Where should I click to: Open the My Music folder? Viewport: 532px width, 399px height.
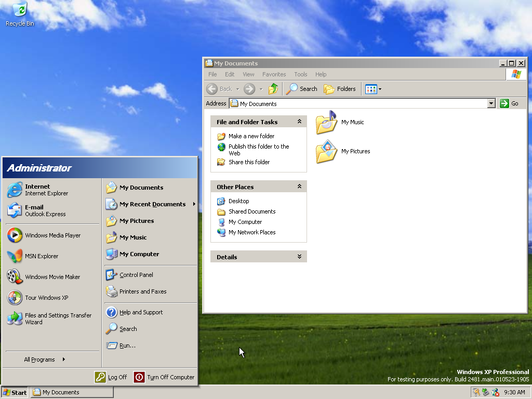point(327,123)
